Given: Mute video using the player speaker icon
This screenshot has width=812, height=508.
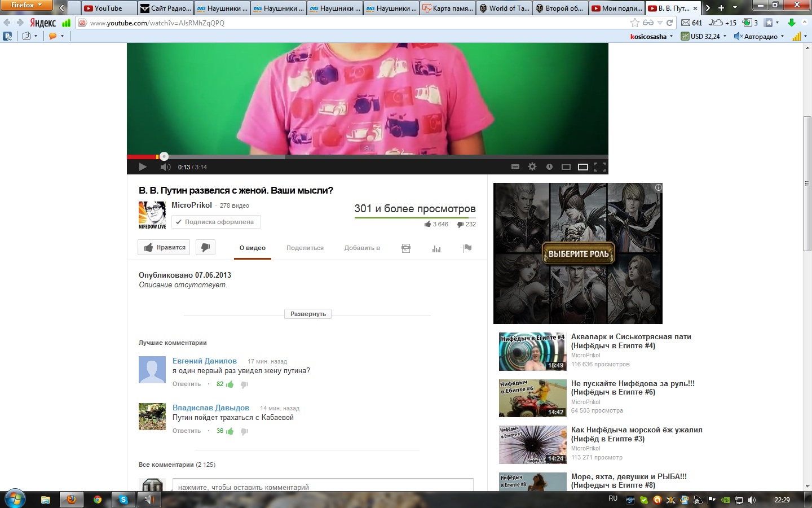Looking at the screenshot, I should [x=165, y=167].
